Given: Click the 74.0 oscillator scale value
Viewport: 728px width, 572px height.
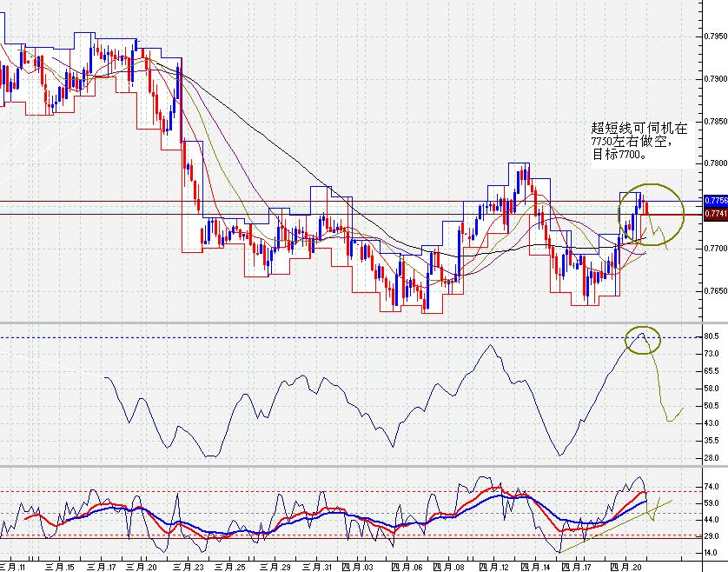Looking at the screenshot, I should click(711, 487).
